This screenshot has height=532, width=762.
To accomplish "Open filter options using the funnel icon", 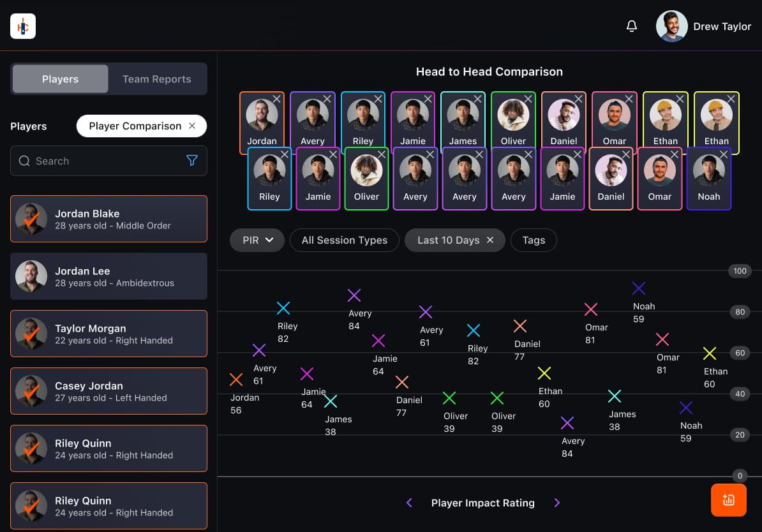I will [192, 161].
